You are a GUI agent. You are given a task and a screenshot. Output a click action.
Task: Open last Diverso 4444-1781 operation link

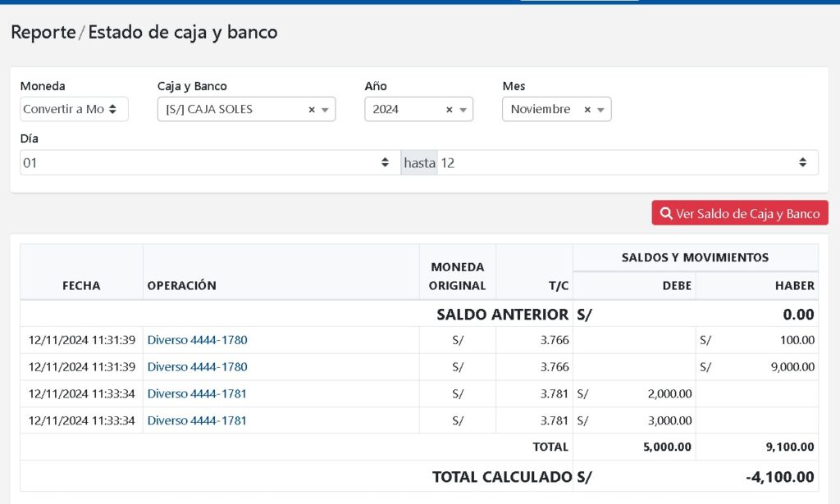coord(197,421)
